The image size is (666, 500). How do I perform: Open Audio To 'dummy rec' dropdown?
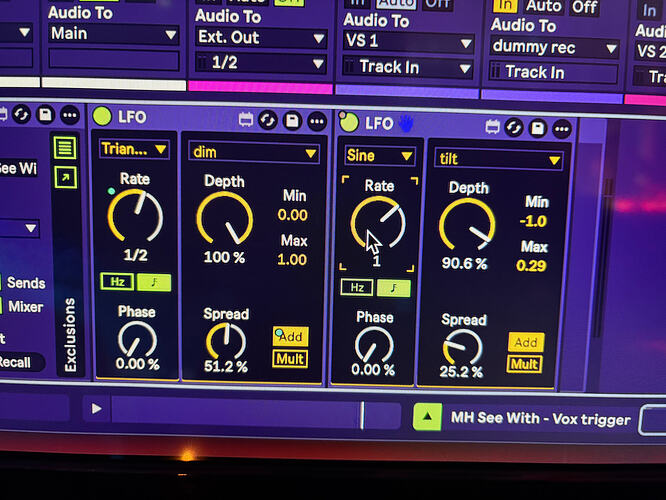(x=555, y=47)
